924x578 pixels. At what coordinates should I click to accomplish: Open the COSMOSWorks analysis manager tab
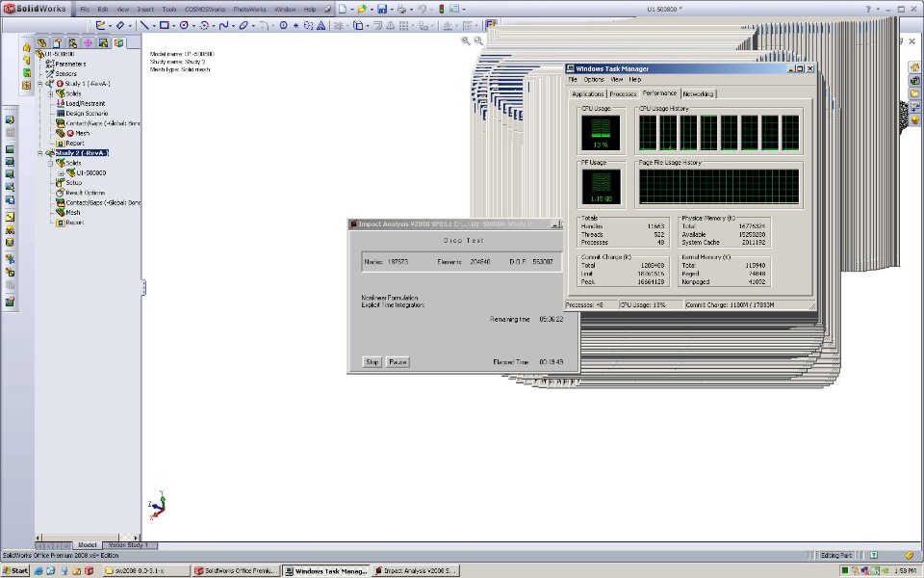(x=118, y=42)
